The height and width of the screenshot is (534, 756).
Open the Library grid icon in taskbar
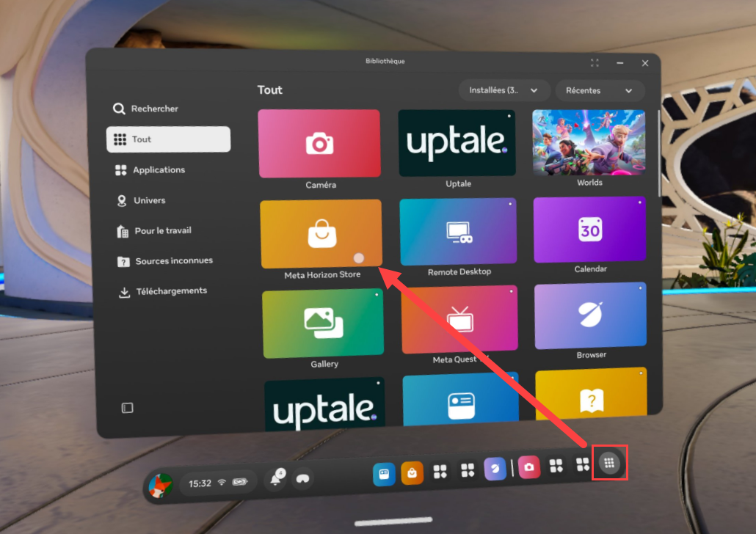[609, 463]
